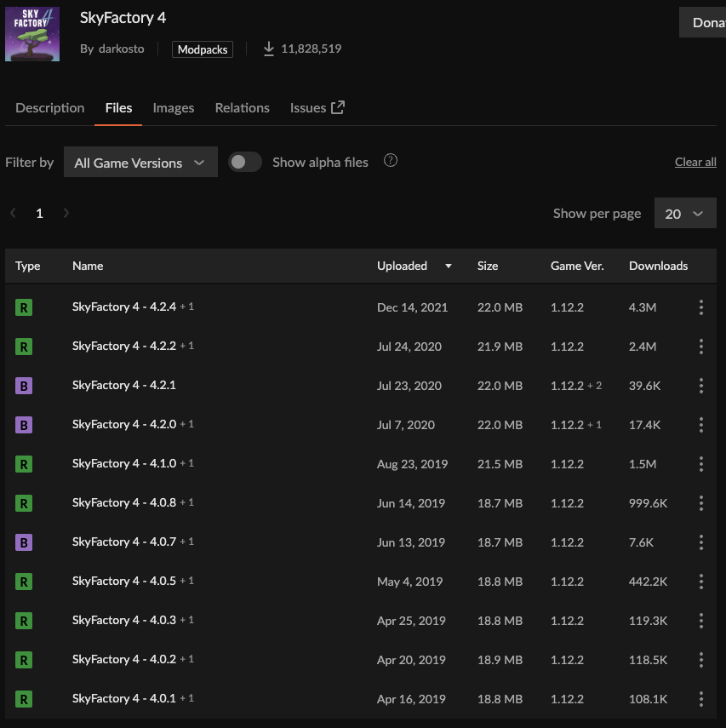Expand the +2 game versions on the 4.2.1 row

coord(595,386)
